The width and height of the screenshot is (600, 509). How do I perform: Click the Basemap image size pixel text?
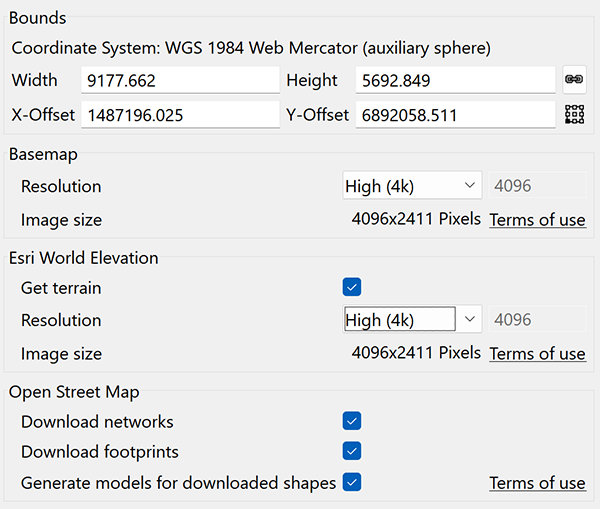[x=416, y=219]
